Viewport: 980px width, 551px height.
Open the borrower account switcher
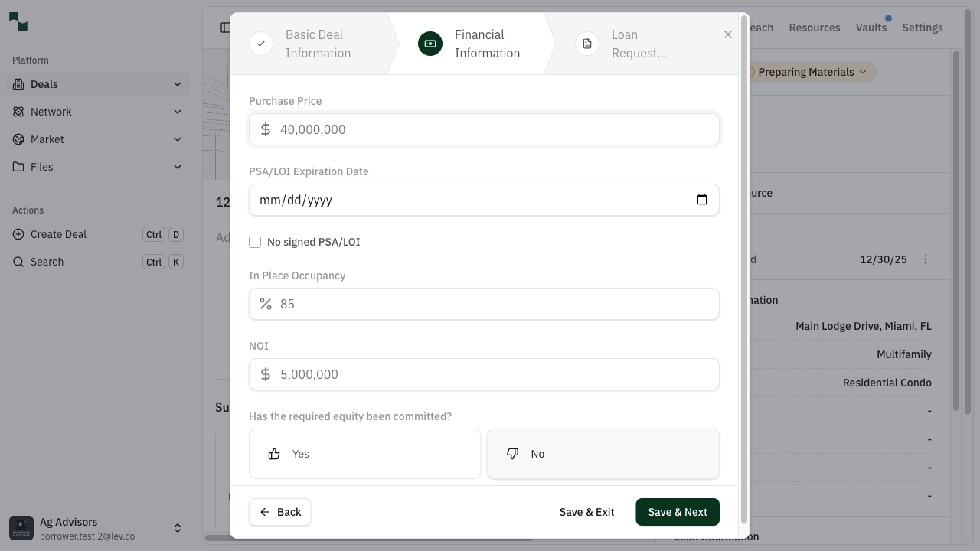coord(178,527)
